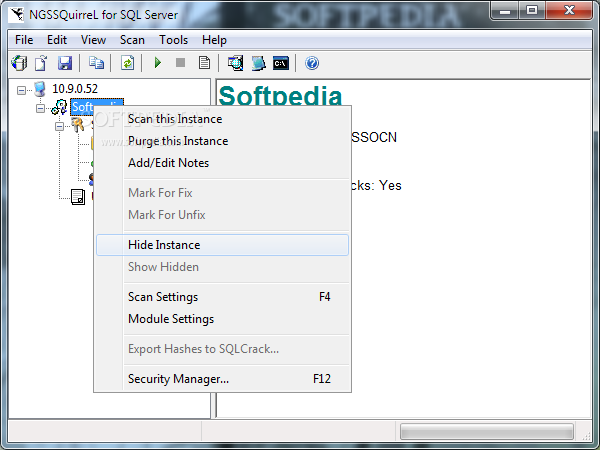This screenshot has width=600, height=450.
Task: Click the keys icon in tree
Action: click(78, 125)
